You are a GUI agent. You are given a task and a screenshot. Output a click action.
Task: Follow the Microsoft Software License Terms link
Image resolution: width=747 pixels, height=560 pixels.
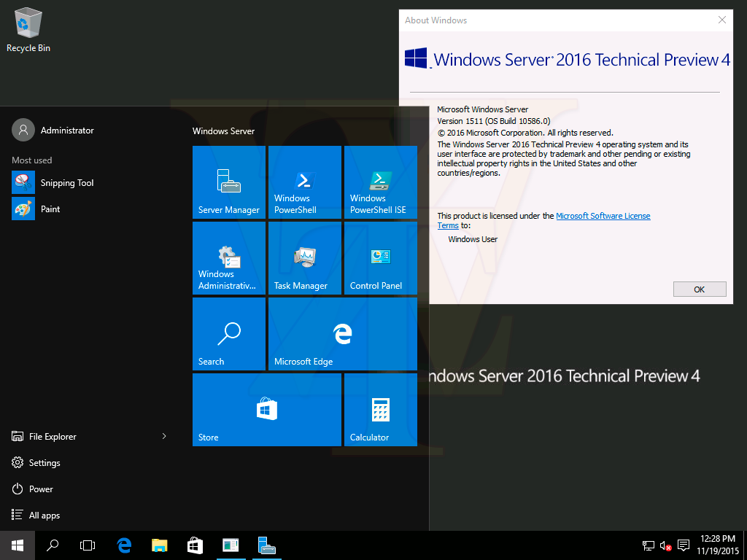tap(603, 216)
